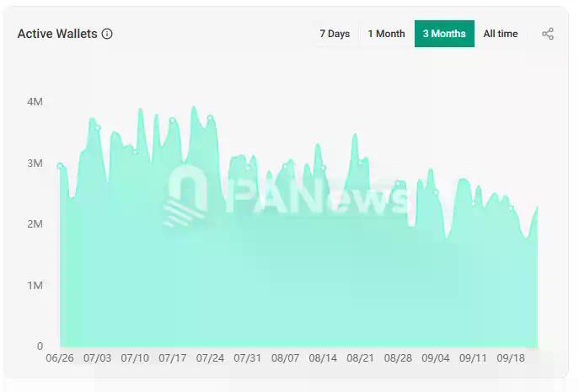This screenshot has width=579, height=392.
Task: Click the info icon beside Active Wallets
Action: (x=107, y=34)
